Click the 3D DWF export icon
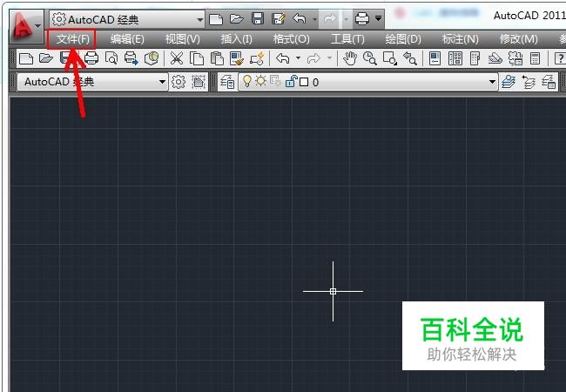Viewport: 566px width, 392px height. pyautogui.click(x=152, y=58)
